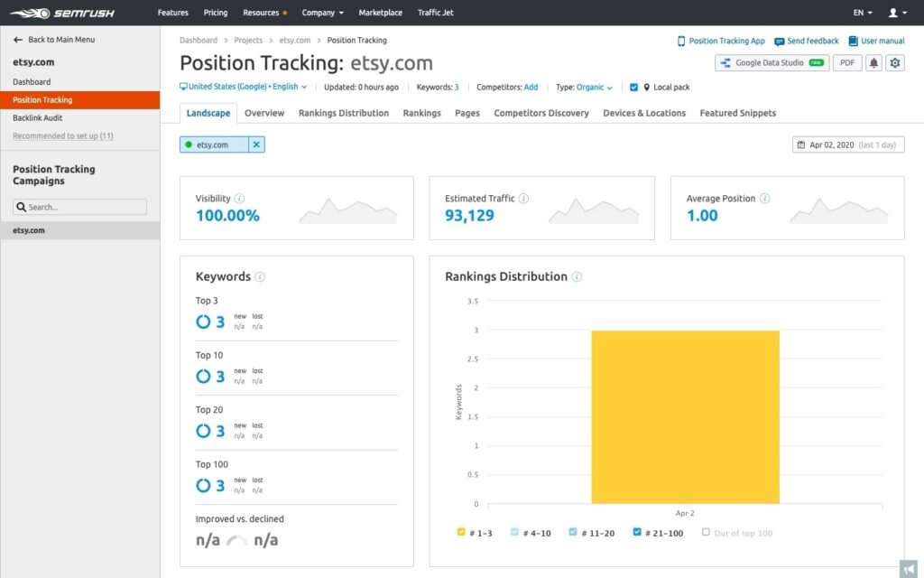Click the User manual book icon
924x578 pixels.
pyautogui.click(x=853, y=41)
